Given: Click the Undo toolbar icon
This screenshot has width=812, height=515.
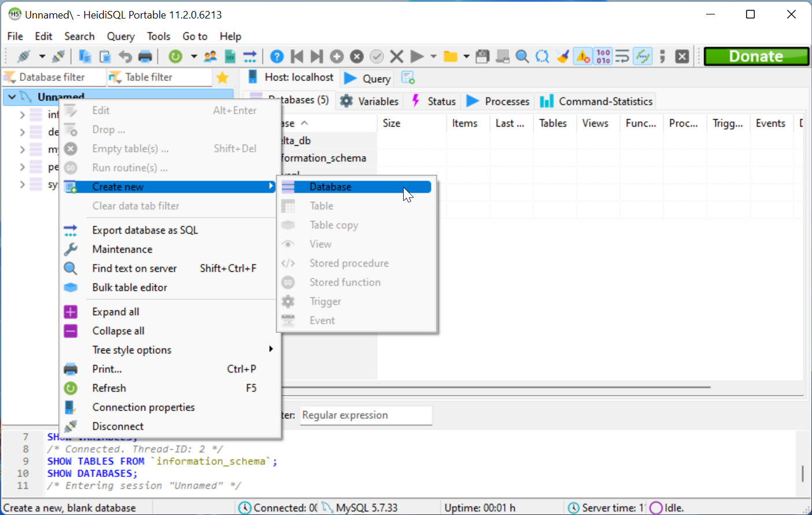Looking at the screenshot, I should click(125, 56).
